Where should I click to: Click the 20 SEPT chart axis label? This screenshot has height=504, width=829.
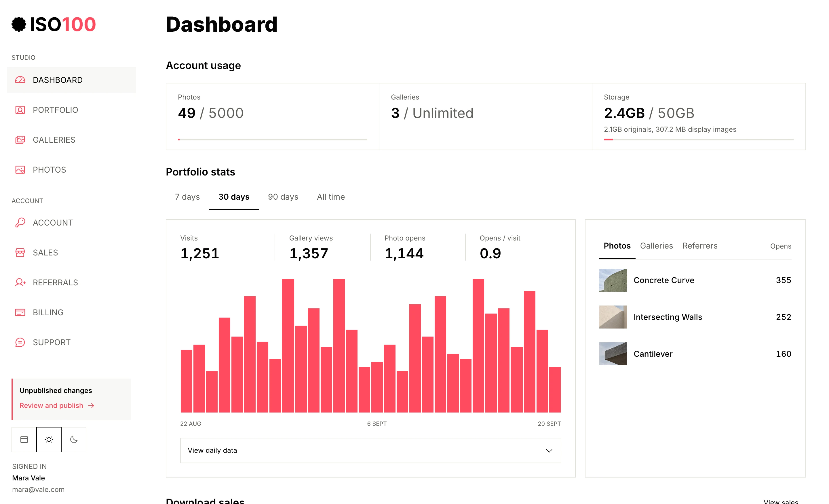point(549,424)
